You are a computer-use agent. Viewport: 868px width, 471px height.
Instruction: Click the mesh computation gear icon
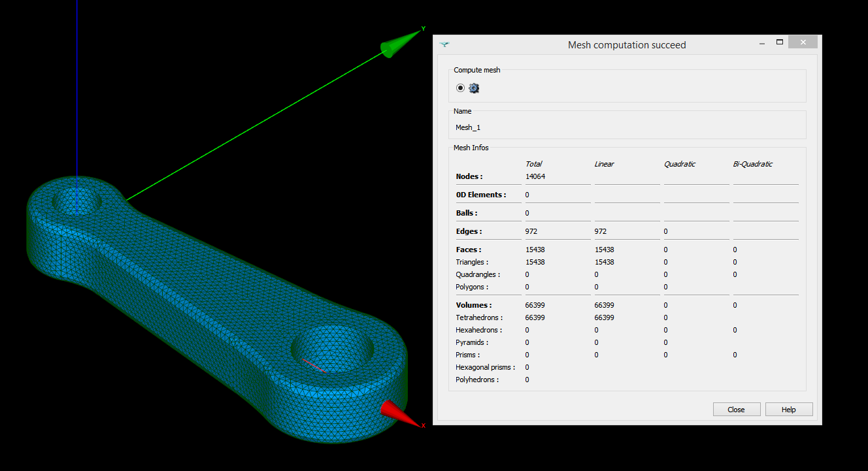[474, 88]
